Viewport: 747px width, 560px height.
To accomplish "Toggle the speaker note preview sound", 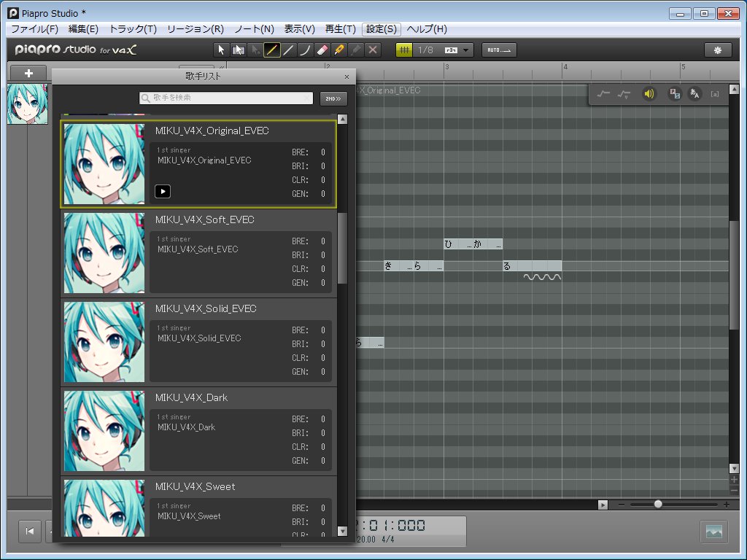I will click(x=649, y=93).
